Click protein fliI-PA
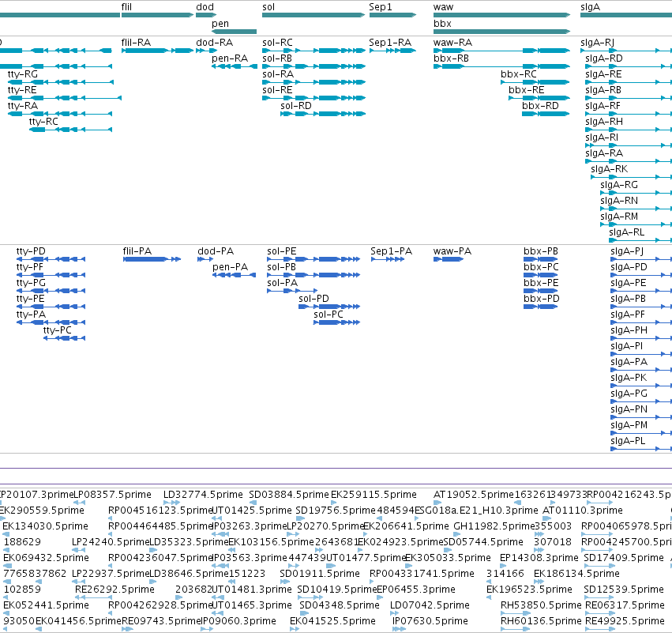 point(152,259)
